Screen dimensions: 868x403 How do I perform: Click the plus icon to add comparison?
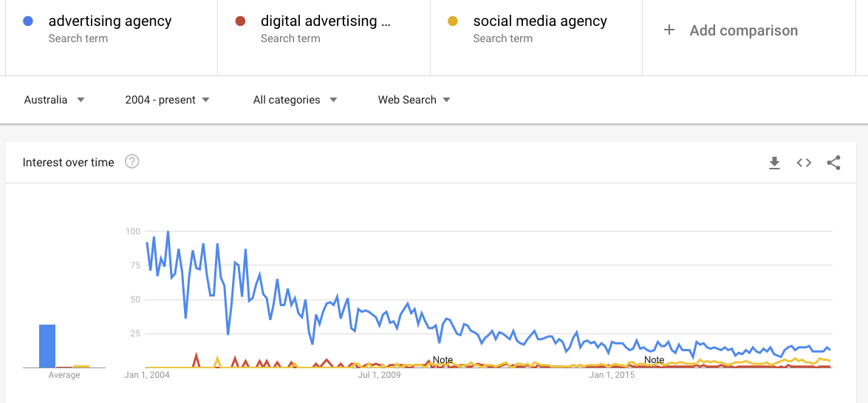(x=669, y=30)
